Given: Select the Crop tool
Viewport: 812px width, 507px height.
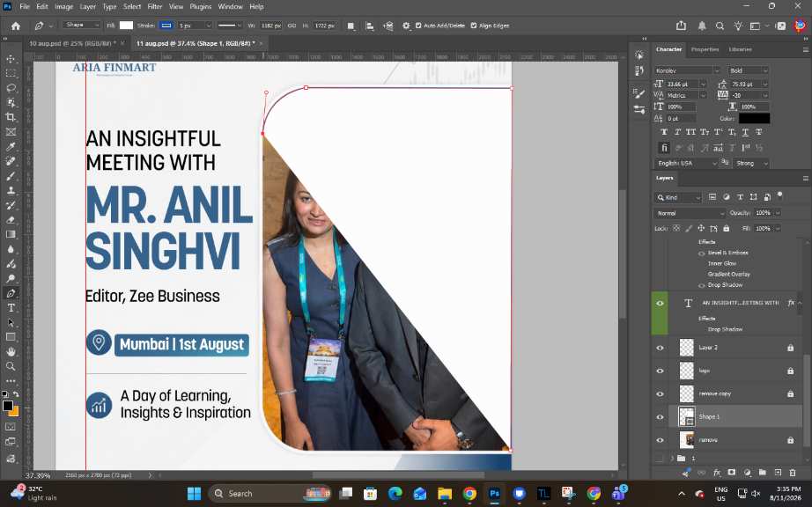Looking at the screenshot, I should 11,117.
